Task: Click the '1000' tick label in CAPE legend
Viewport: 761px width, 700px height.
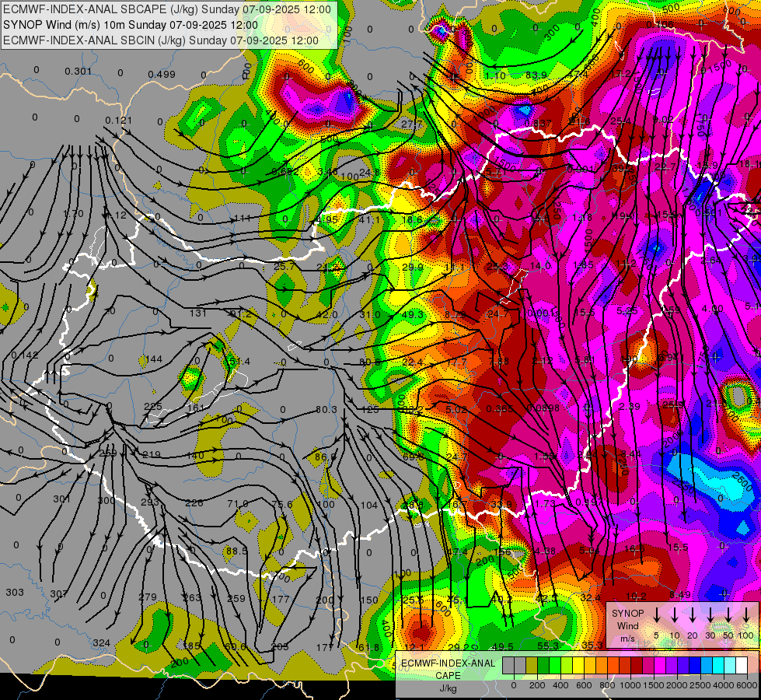Action: click(630, 685)
